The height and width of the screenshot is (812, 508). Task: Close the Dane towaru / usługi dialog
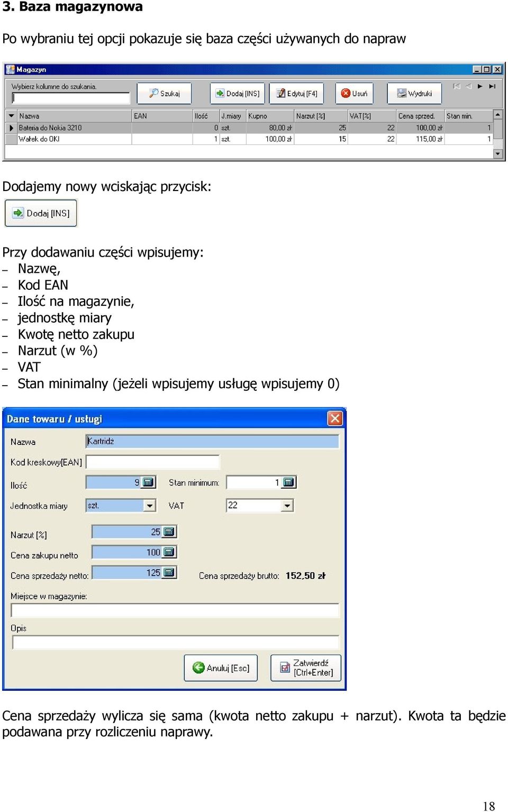tap(335, 418)
